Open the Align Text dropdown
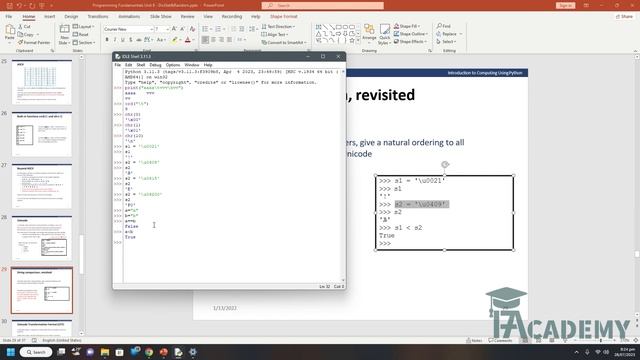Screen dimensions: 640x360 point(275,35)
